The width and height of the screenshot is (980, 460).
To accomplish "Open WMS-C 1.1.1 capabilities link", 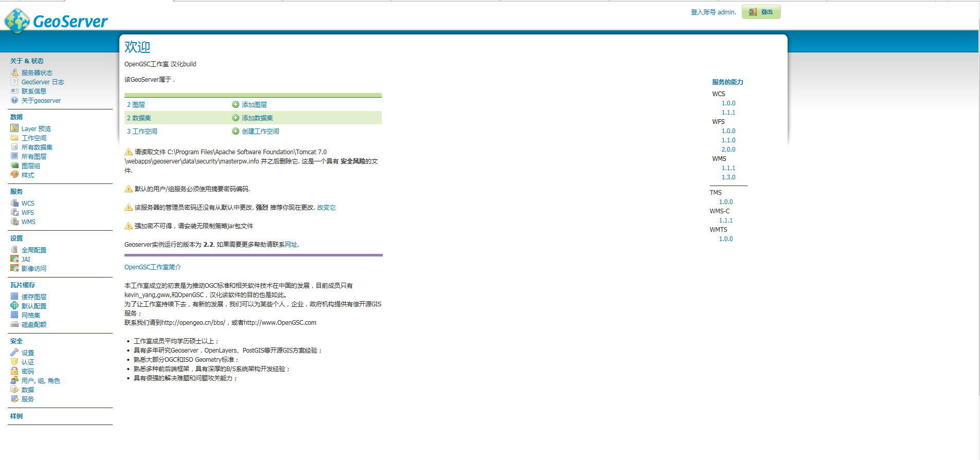I will [726, 220].
